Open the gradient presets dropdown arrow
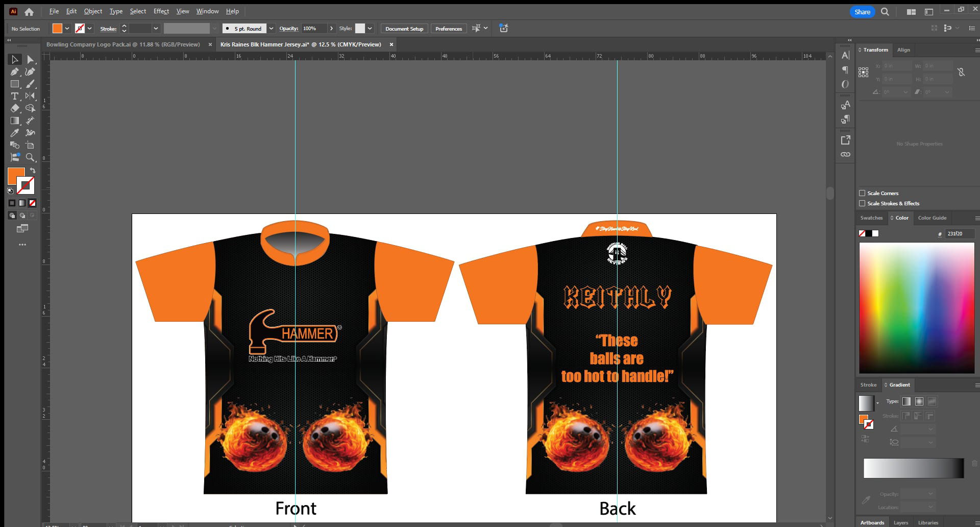Image resolution: width=980 pixels, height=527 pixels. click(878, 403)
